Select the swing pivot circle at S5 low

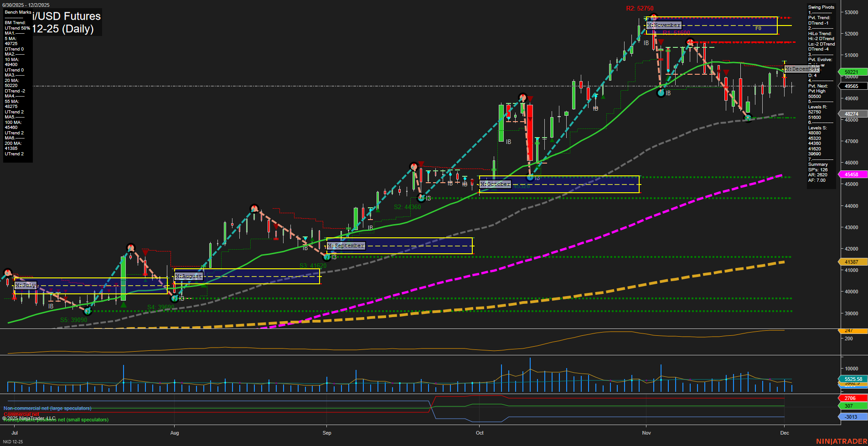[88, 311]
